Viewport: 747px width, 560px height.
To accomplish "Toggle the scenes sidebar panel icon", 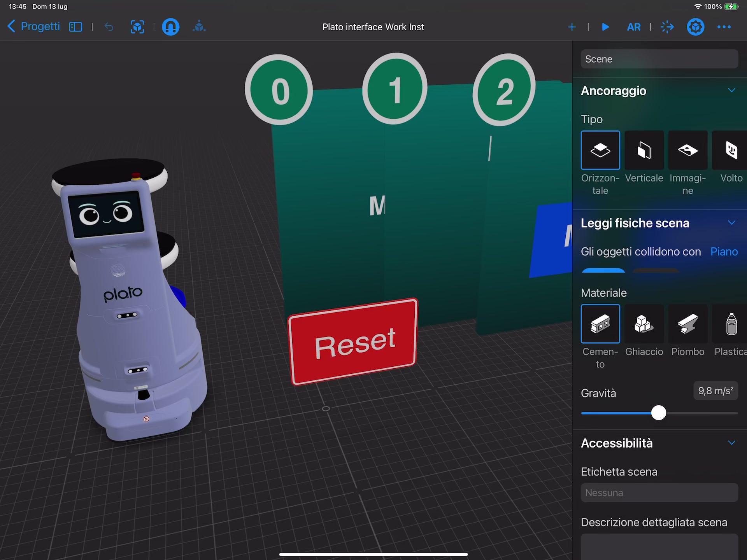I will [x=75, y=27].
